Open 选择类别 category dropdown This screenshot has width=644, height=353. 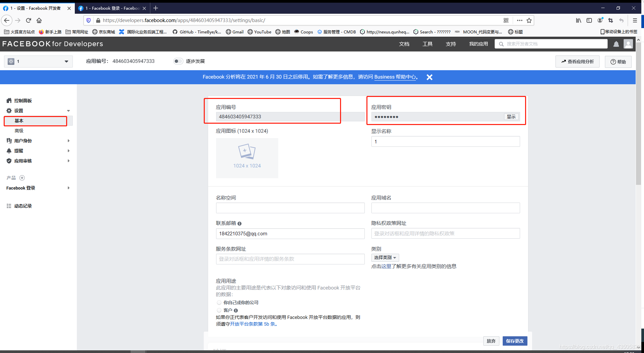coord(385,258)
